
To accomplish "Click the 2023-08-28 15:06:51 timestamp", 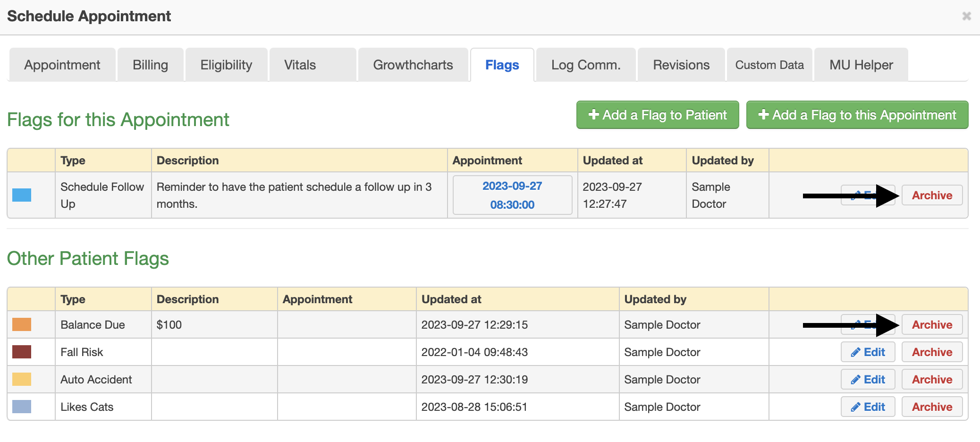I will [474, 407].
